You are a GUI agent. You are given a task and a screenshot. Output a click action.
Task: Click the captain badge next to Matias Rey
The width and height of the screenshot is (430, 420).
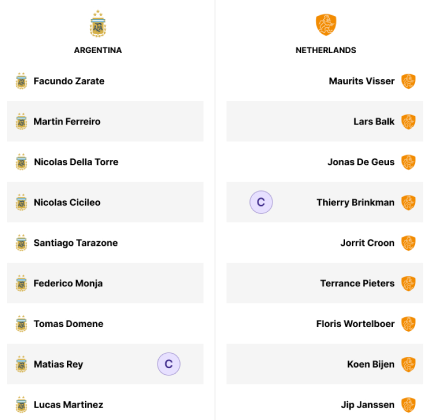coord(169,364)
